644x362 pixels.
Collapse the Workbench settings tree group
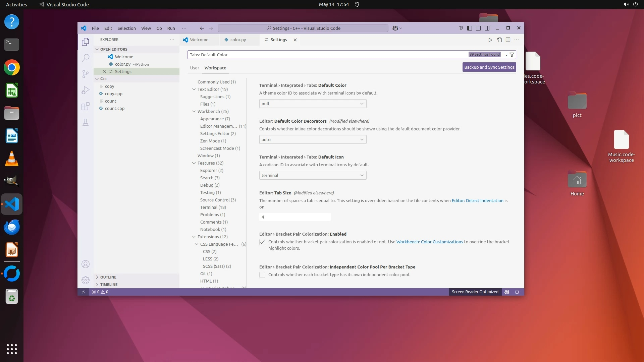click(194, 111)
